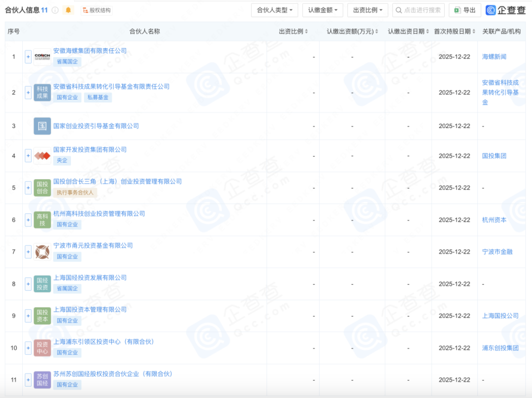Screen dimensions: 532x398
Task: Click the CONCH logo of 安徽海螺集团
Action: click(x=42, y=57)
